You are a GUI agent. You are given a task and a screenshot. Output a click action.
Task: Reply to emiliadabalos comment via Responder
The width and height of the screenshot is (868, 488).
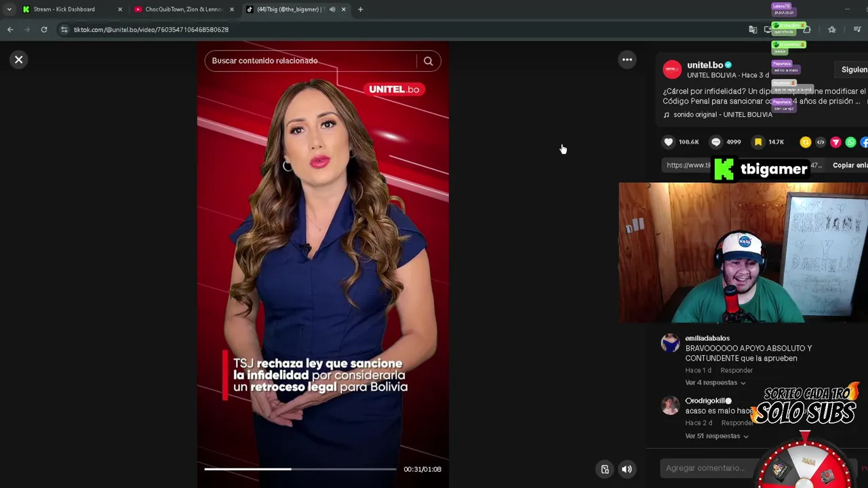tap(736, 371)
